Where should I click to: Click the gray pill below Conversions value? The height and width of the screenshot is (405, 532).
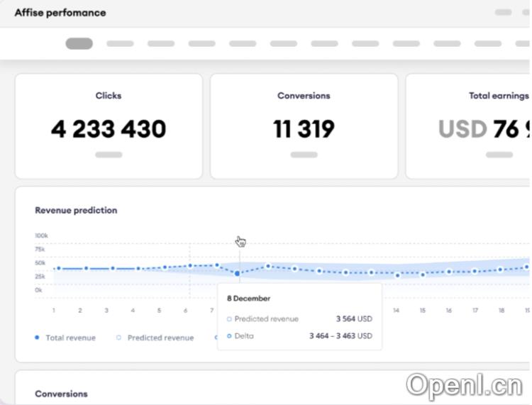[304, 154]
